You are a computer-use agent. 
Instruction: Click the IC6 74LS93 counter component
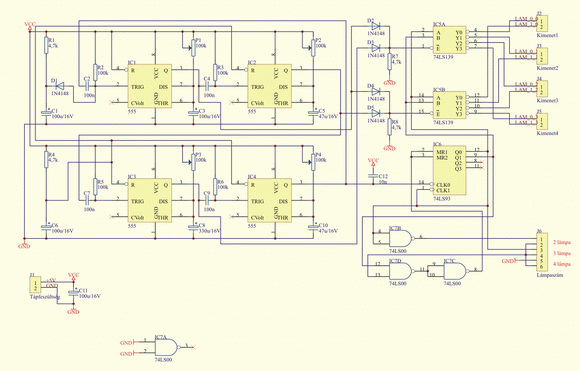click(x=449, y=170)
